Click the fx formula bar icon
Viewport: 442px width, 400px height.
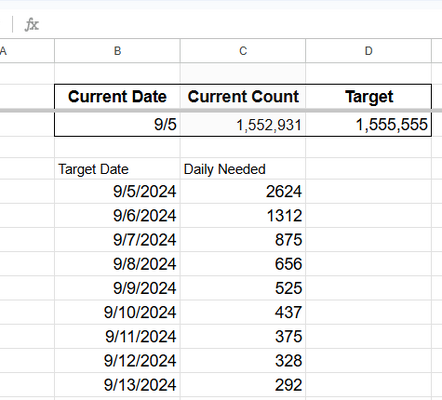(x=32, y=25)
